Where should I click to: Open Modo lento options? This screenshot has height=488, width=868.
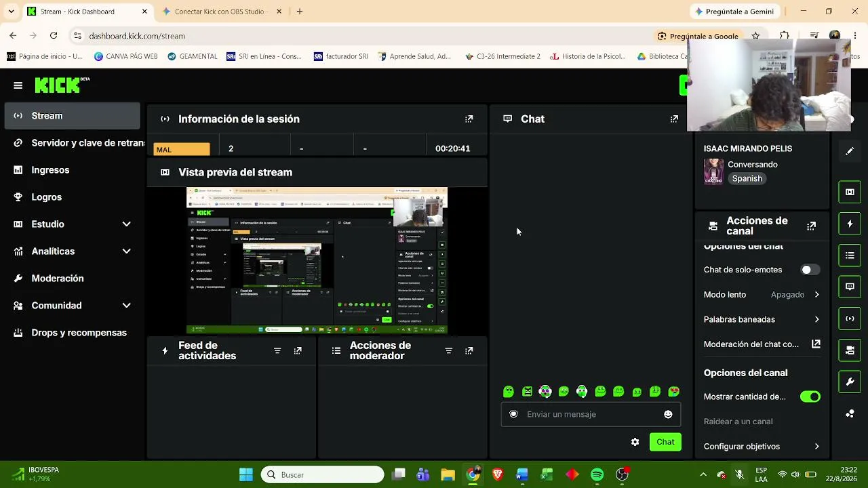[x=762, y=295]
